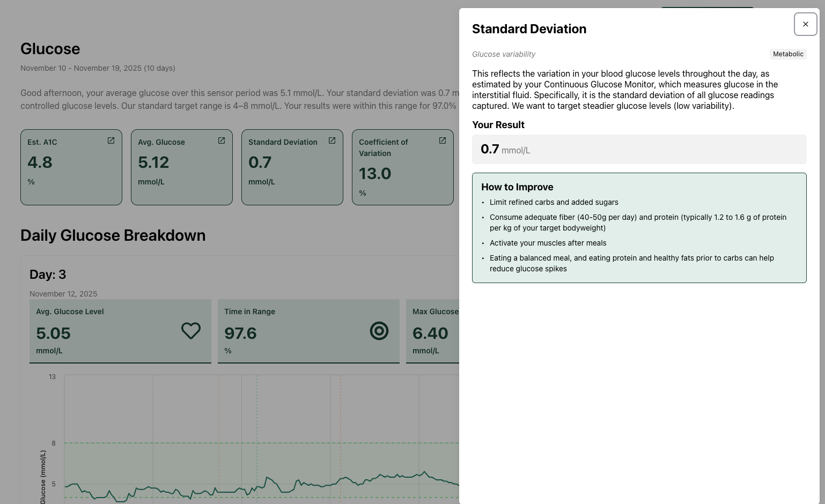Click the Your Result label
The height and width of the screenshot is (504, 825).
pyautogui.click(x=498, y=125)
